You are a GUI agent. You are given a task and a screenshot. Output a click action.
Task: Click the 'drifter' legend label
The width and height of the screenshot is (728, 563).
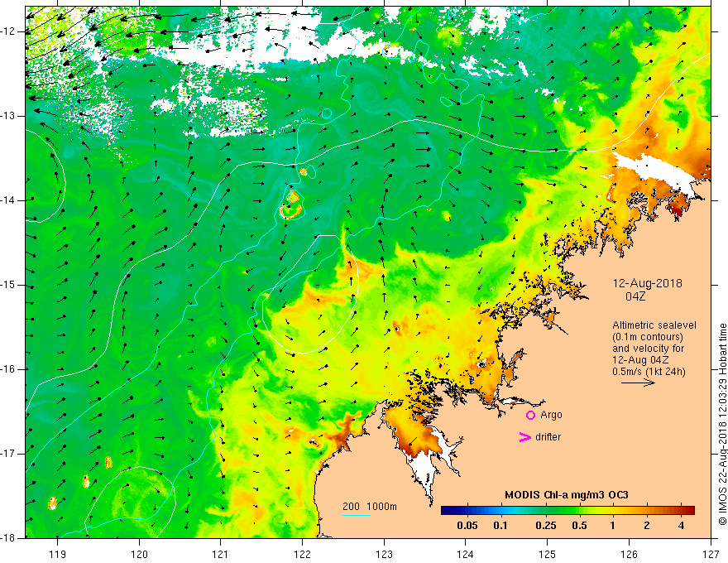548,437
